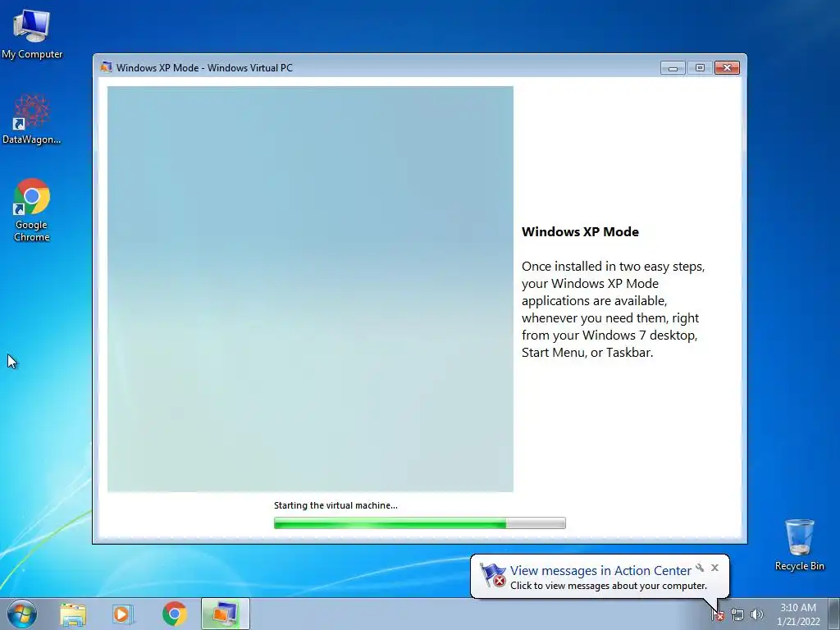Viewport: 840px width, 630px height.
Task: Open the network status tray icon
Action: click(737, 615)
